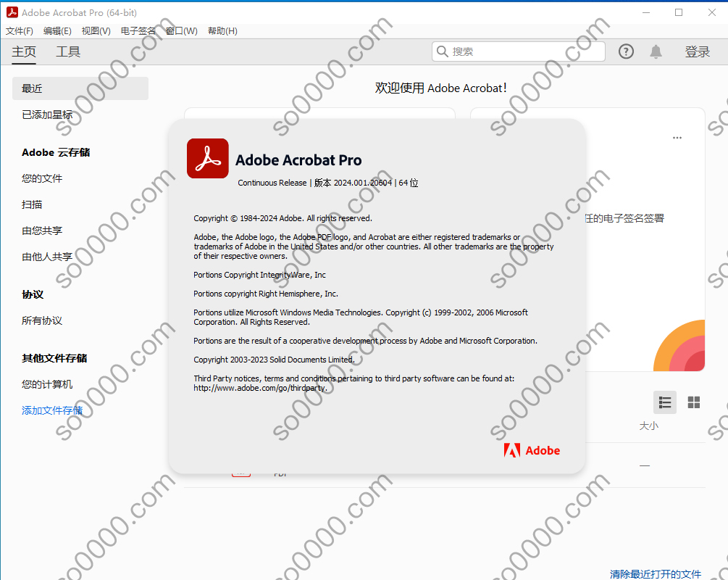Click the Adobe Acrobat Pro heading in About dialog
Screen dimensions: 728x580
coord(298,160)
